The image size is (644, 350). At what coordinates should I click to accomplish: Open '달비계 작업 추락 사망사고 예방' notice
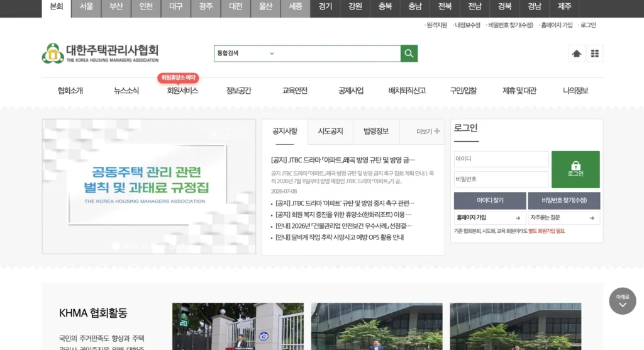339,237
